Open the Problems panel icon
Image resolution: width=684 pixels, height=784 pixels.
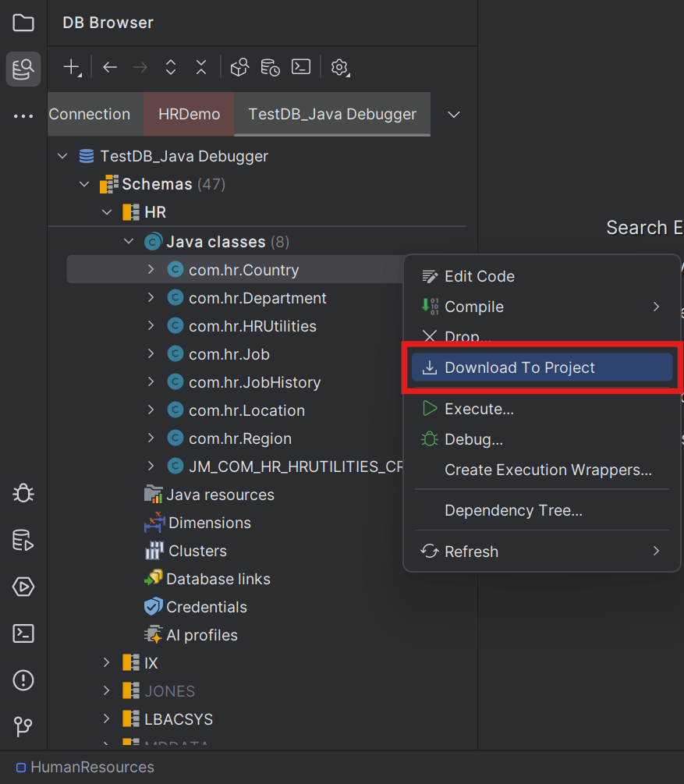coord(23,680)
